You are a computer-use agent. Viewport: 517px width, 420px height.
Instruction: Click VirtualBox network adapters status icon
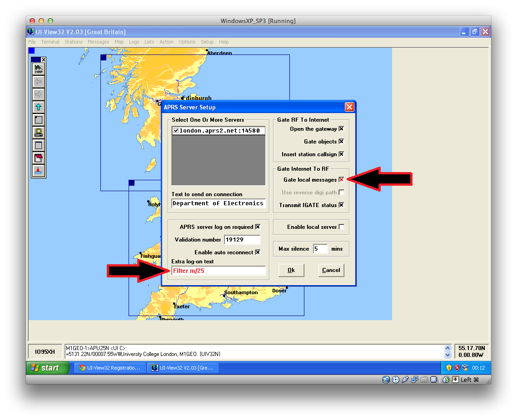[414, 380]
